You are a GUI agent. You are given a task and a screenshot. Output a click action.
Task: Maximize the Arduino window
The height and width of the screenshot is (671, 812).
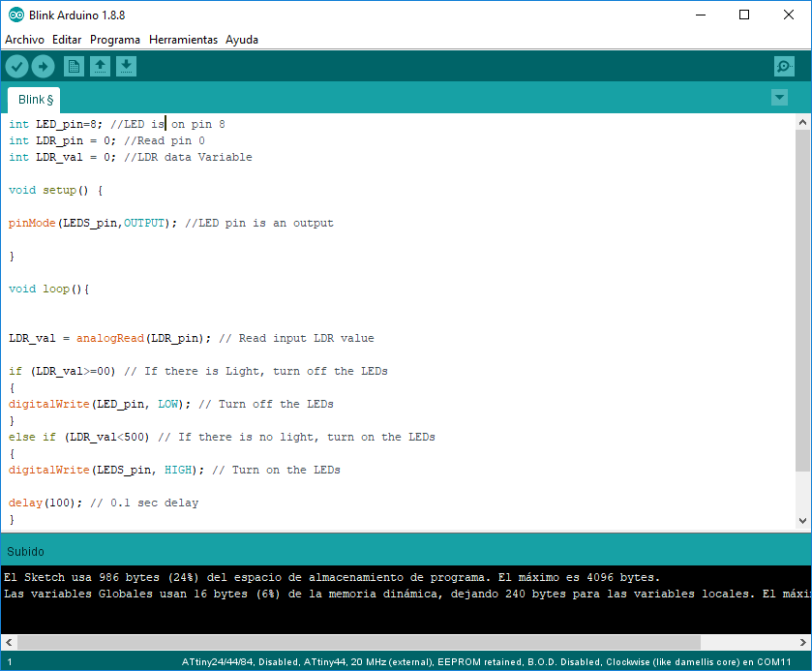pos(744,15)
